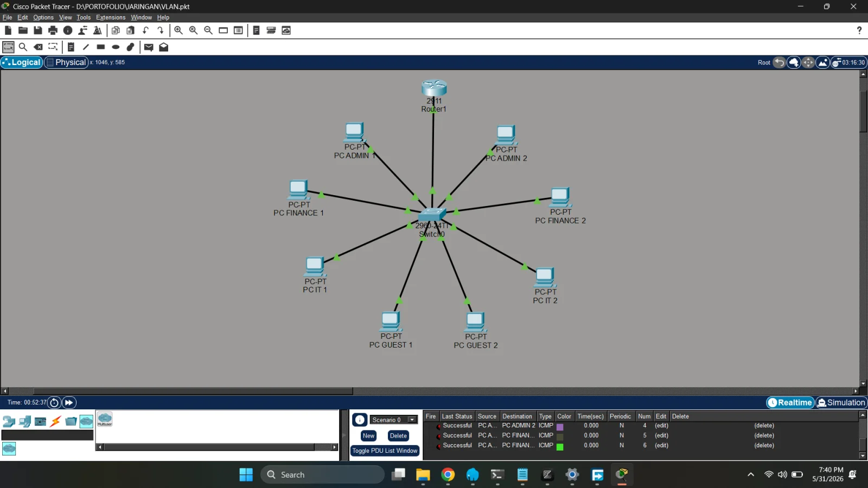
Task: Select the Draw Freeform tool
Action: [131, 47]
